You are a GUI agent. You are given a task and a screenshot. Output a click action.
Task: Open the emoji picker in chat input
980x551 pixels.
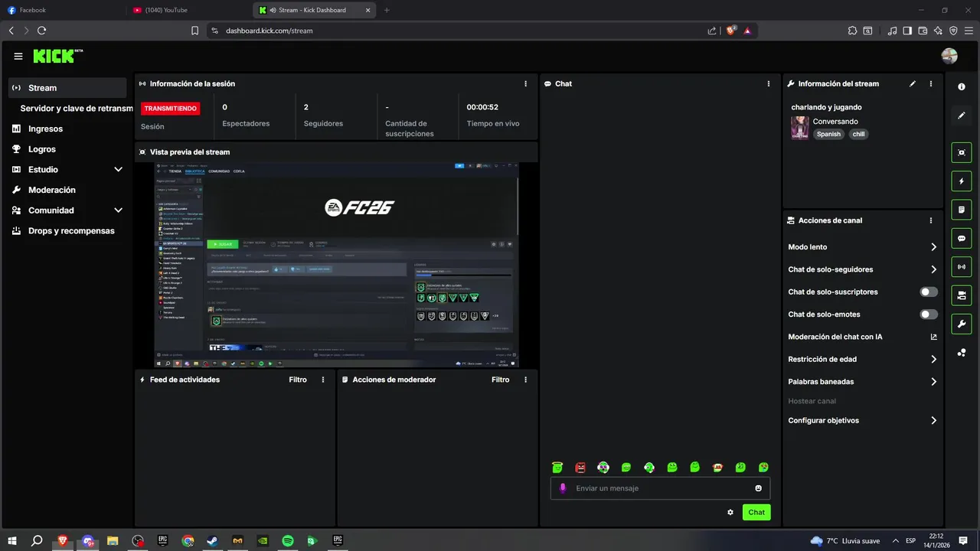point(759,488)
